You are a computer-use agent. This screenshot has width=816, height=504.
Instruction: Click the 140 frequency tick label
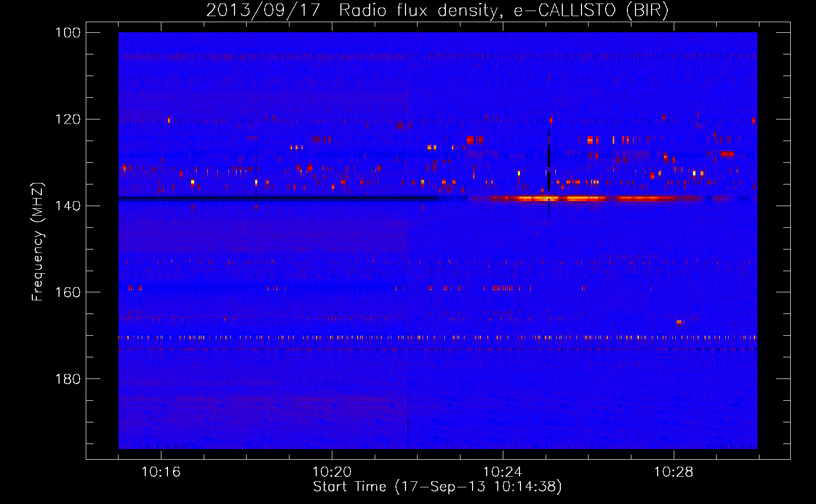[x=68, y=206]
